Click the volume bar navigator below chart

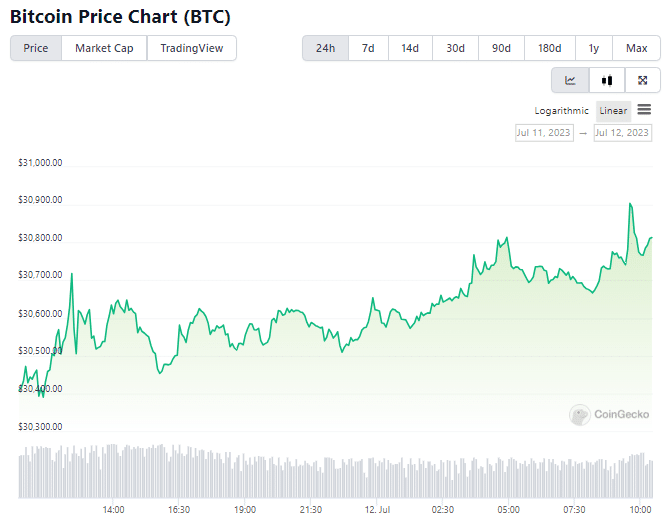click(x=335, y=471)
